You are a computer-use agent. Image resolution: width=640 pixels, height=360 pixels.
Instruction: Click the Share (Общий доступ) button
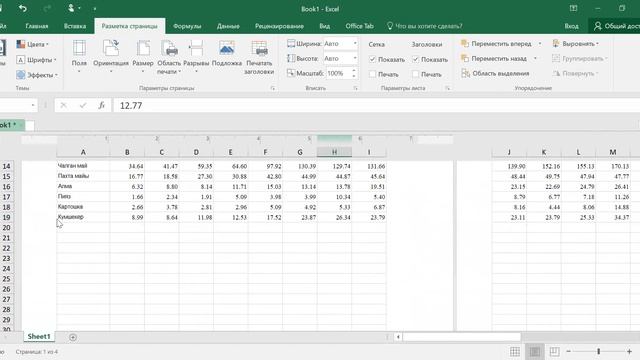tap(616, 26)
